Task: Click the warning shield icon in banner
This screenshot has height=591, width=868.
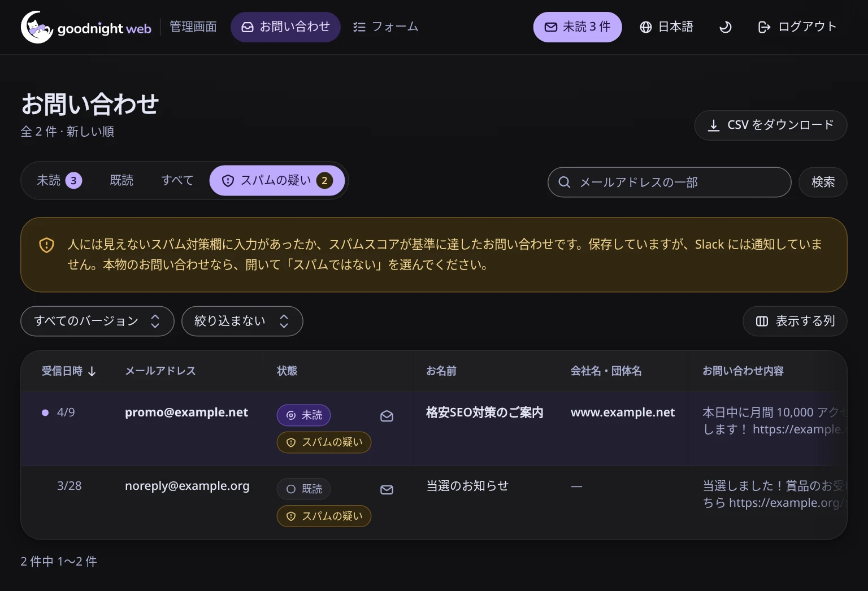Action: pos(46,245)
